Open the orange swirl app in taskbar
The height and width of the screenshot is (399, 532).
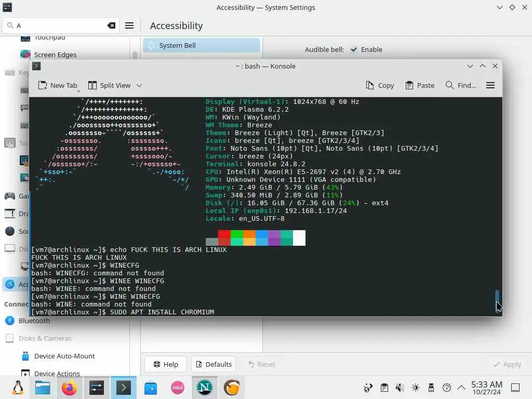point(232,388)
